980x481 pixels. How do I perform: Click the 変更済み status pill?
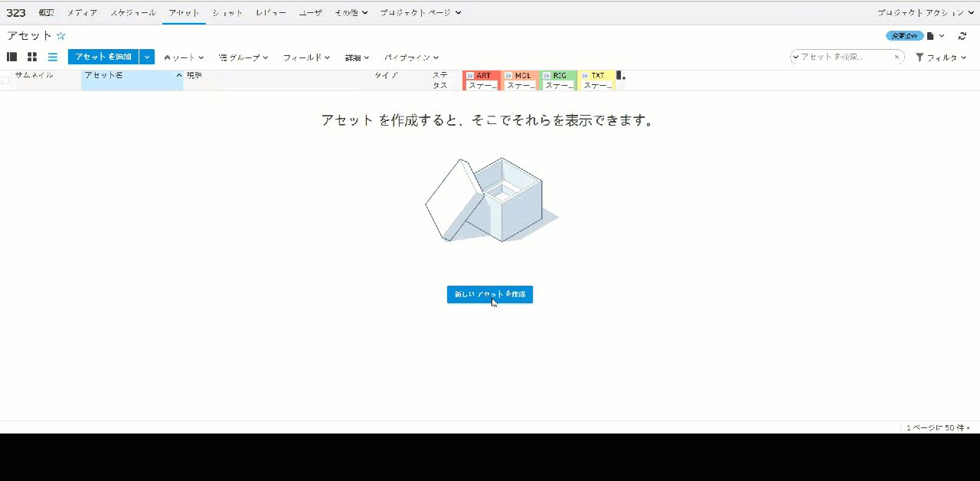point(904,35)
